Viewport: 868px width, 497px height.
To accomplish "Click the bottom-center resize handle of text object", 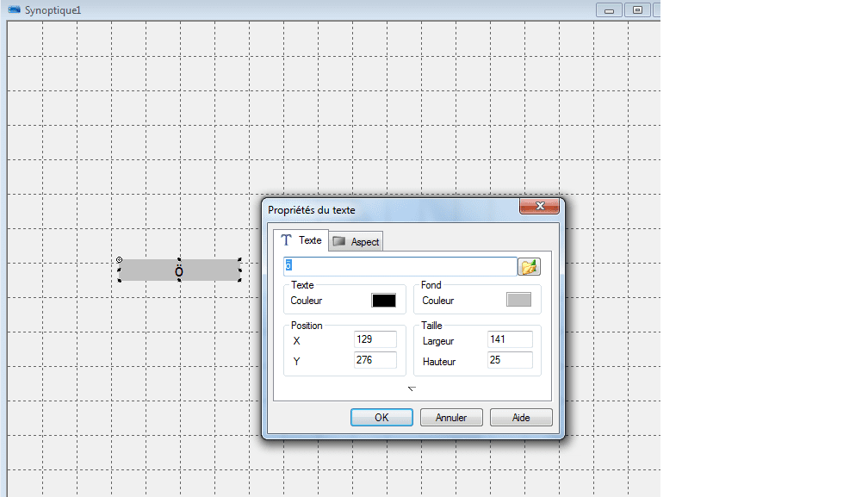I will (179, 281).
